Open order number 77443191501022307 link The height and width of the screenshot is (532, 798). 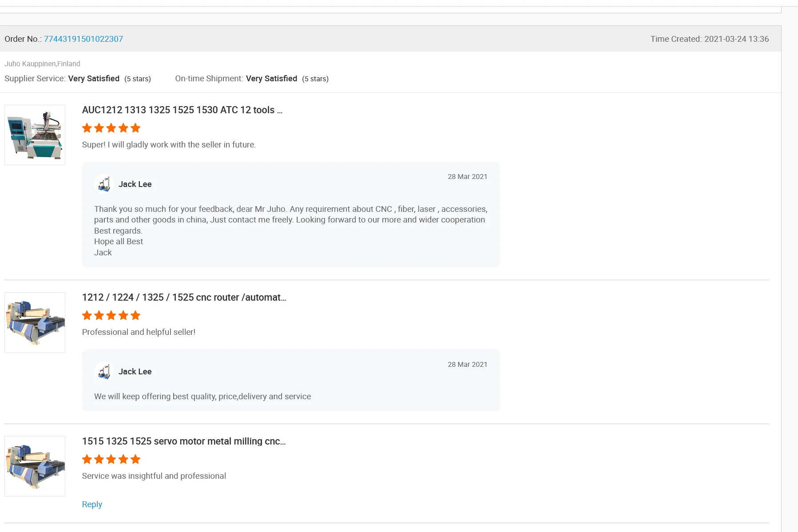click(x=83, y=39)
